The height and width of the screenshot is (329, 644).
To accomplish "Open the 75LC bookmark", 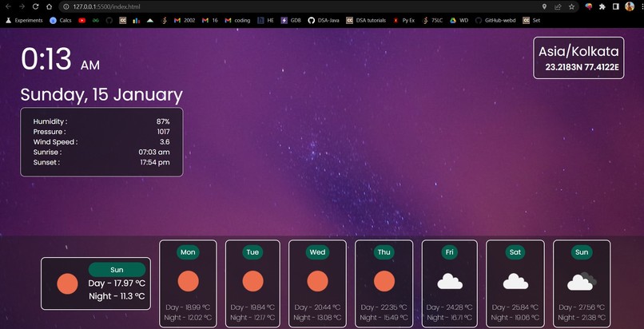I will [x=432, y=20].
